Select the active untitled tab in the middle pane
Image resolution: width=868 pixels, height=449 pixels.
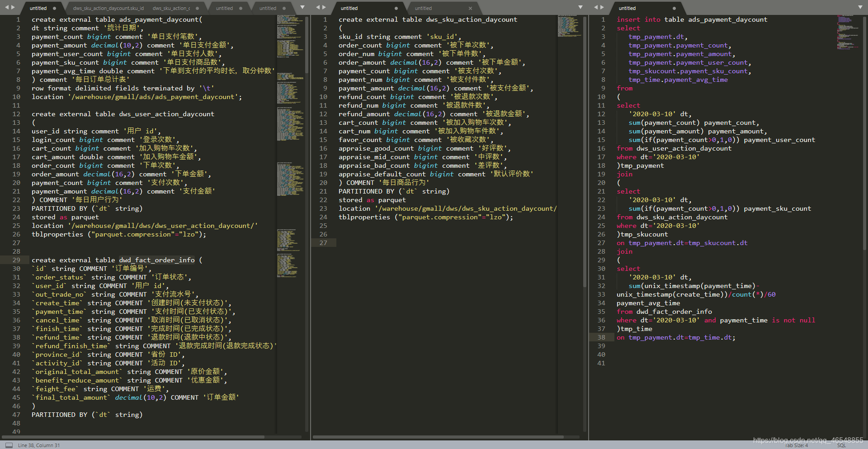368,8
